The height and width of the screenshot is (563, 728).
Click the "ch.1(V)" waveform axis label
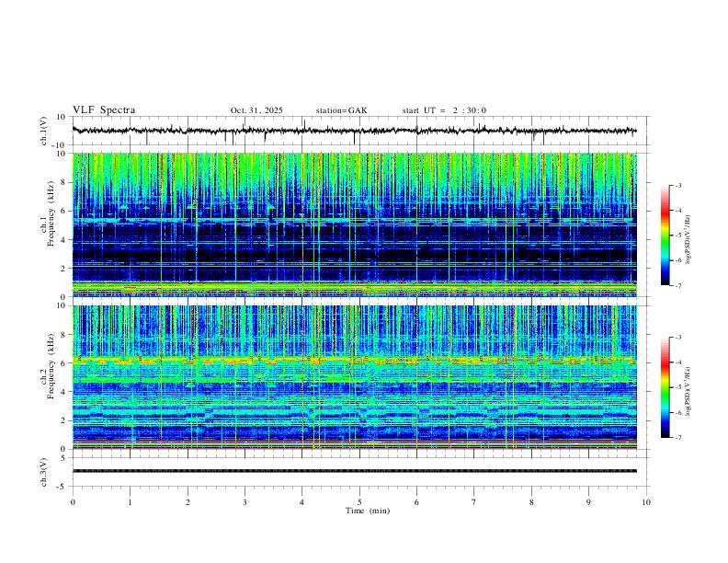(x=44, y=131)
